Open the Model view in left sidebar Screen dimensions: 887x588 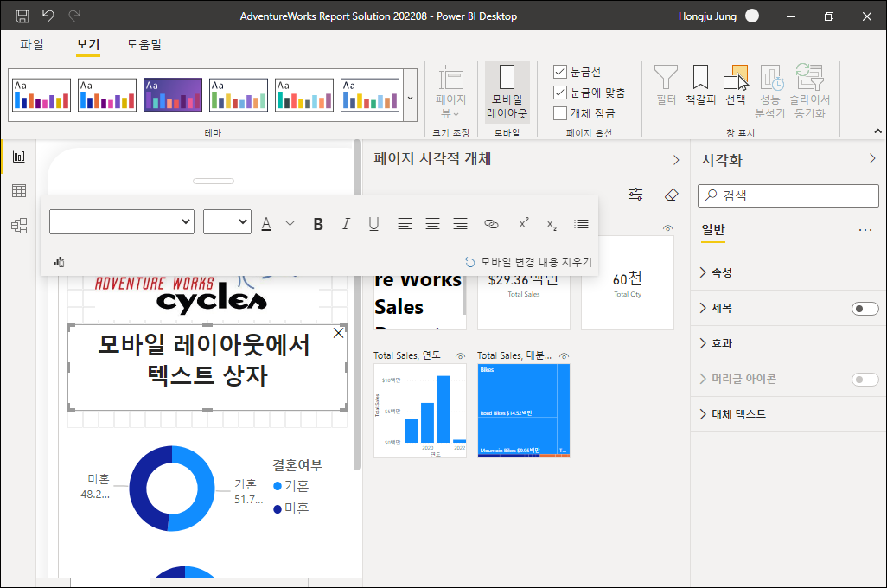(x=19, y=226)
